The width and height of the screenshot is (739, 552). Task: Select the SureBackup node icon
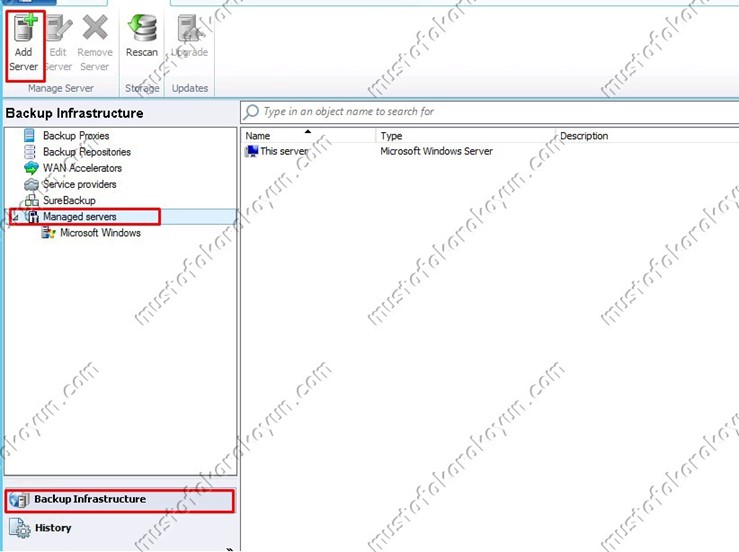click(x=32, y=201)
